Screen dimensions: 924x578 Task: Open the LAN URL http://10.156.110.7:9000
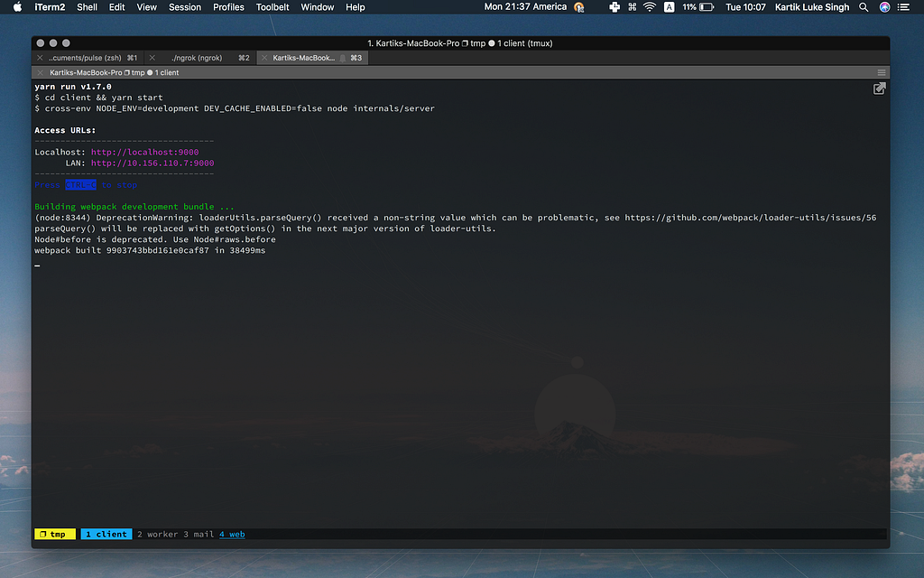(x=152, y=163)
